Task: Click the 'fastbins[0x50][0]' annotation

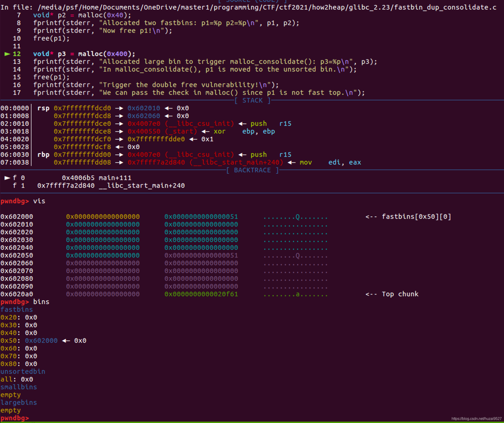Action: (417, 217)
